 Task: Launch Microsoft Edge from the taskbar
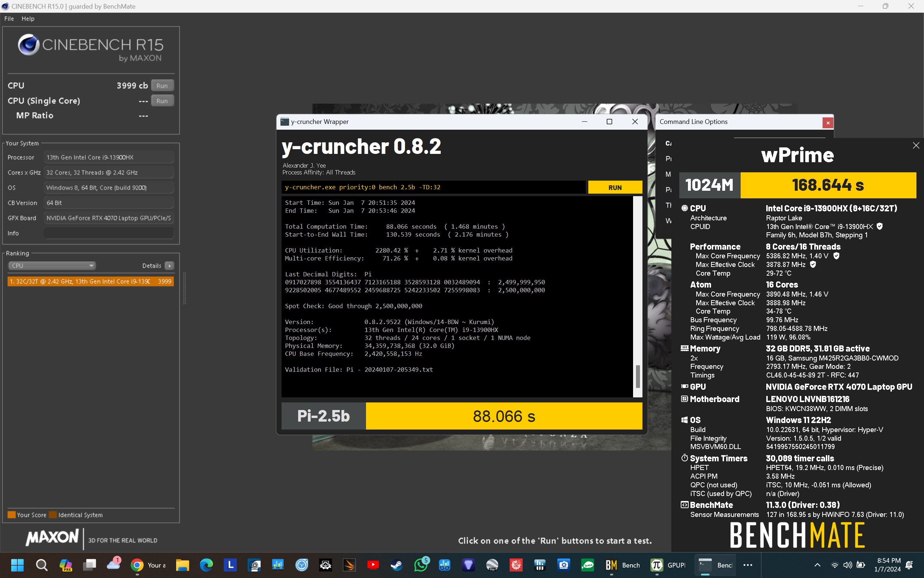coord(206,565)
